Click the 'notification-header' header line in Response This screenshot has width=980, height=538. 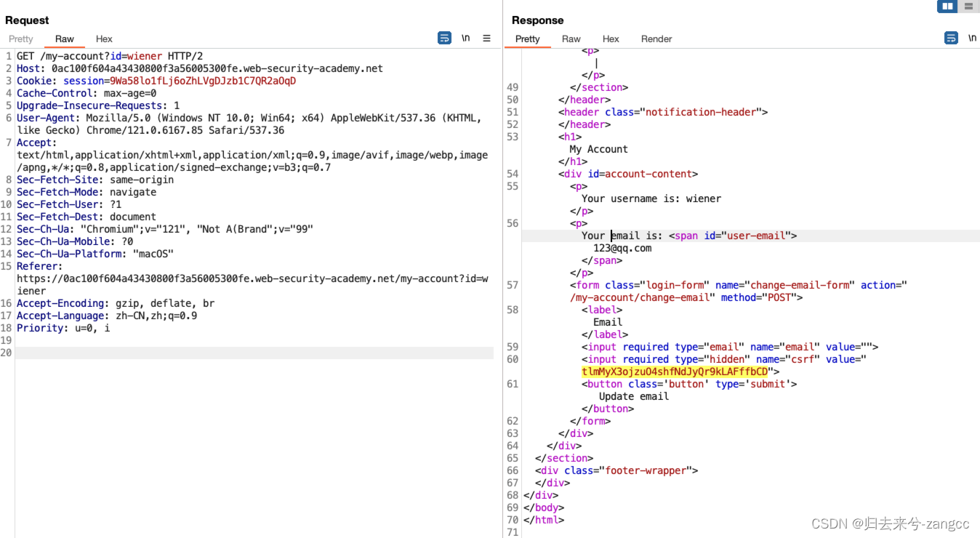(x=663, y=112)
